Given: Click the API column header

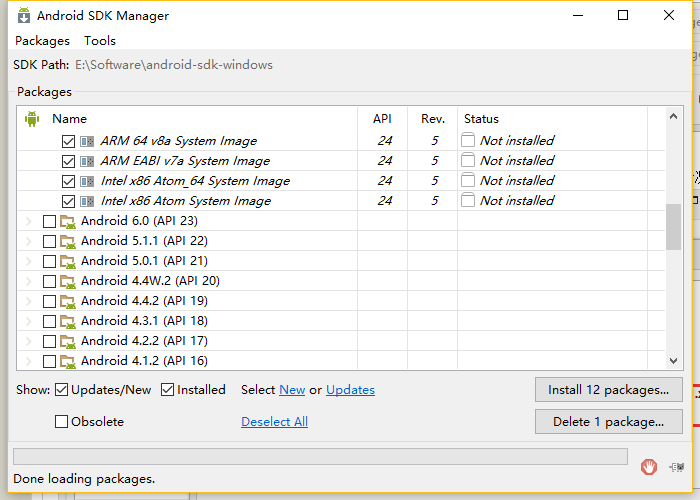Looking at the screenshot, I should click(x=383, y=119).
